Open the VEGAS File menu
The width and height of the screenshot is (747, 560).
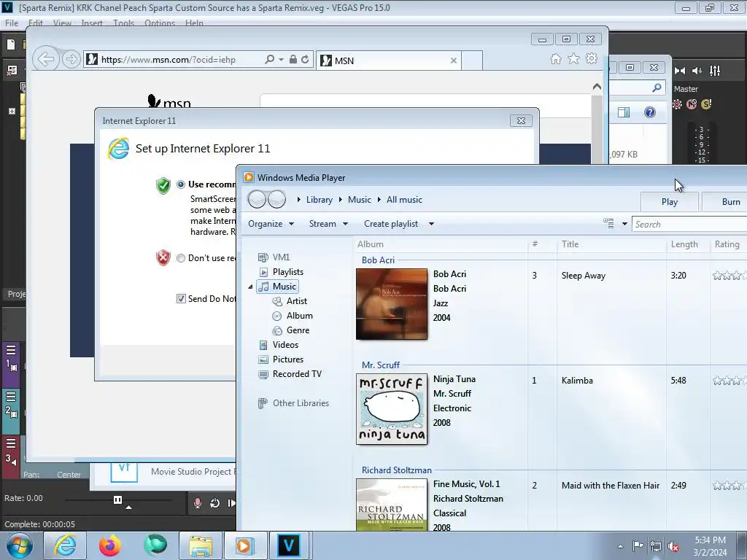click(x=12, y=23)
